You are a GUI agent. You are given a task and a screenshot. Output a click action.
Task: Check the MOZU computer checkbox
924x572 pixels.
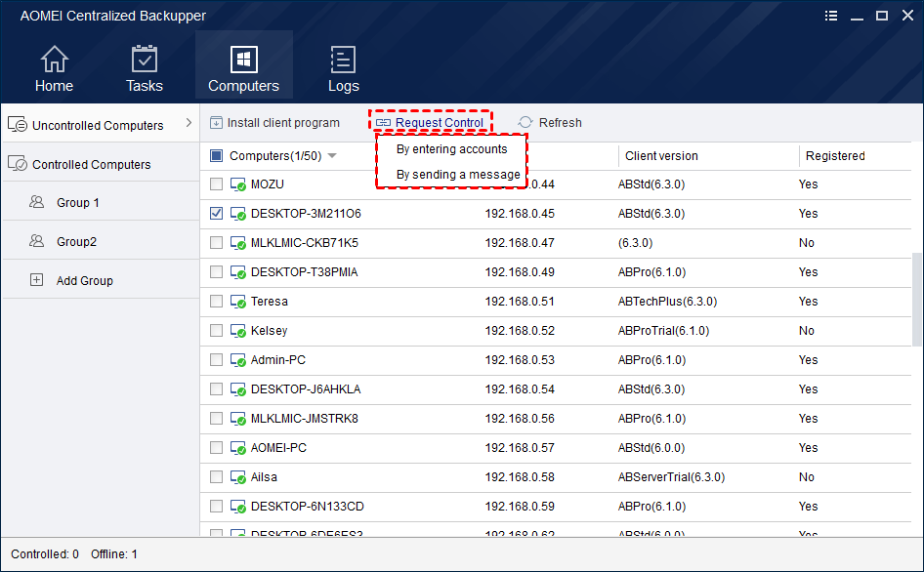(216, 184)
